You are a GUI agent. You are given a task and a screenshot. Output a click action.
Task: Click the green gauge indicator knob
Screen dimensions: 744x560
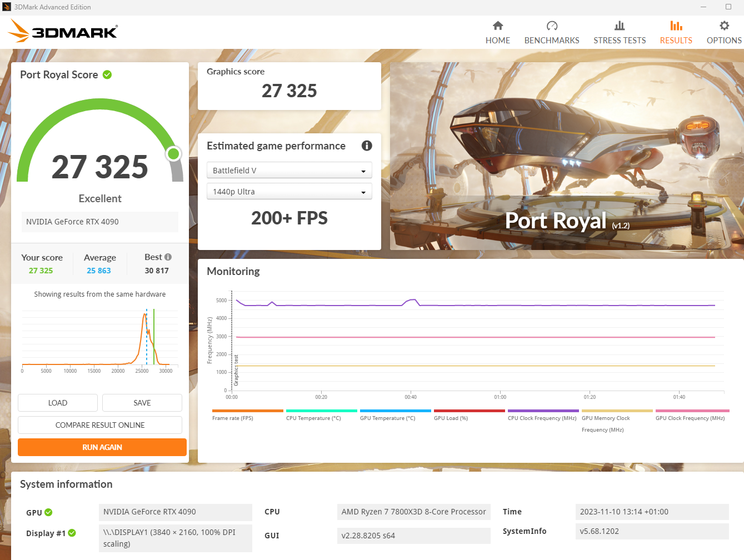pyautogui.click(x=173, y=153)
